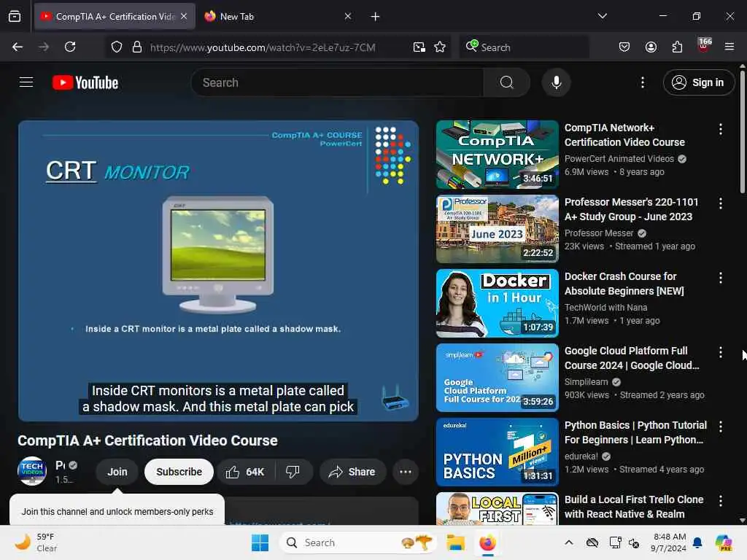This screenshot has width=747, height=560.
Task: Click the page vertical scrollbar thumb
Action: pyautogui.click(x=742, y=131)
